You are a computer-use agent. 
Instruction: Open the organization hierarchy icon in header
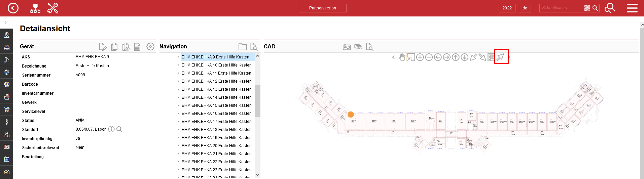(x=35, y=8)
